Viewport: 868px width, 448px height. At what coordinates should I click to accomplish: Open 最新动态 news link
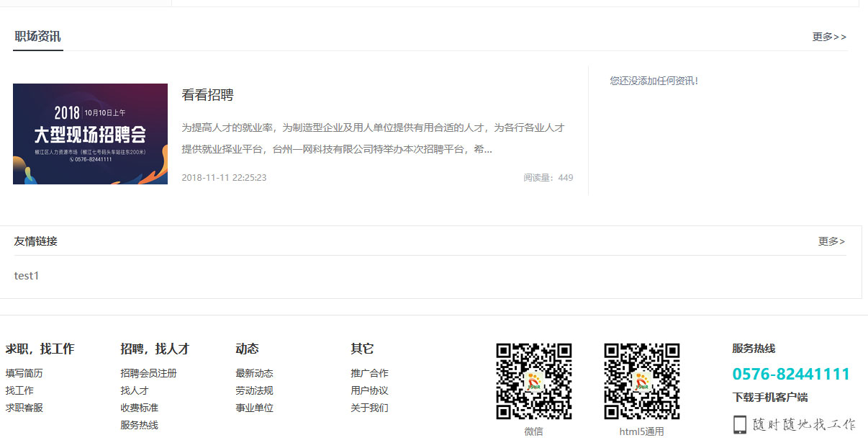[x=254, y=373]
